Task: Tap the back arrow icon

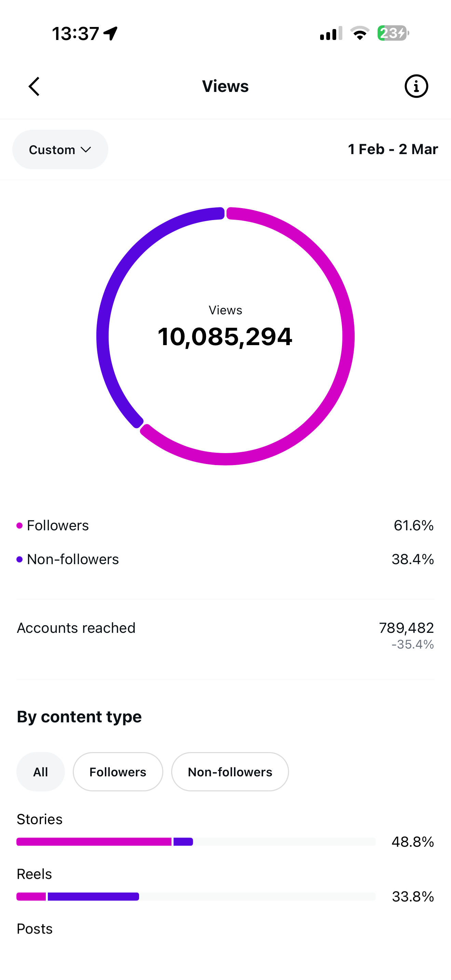Action: [x=34, y=86]
